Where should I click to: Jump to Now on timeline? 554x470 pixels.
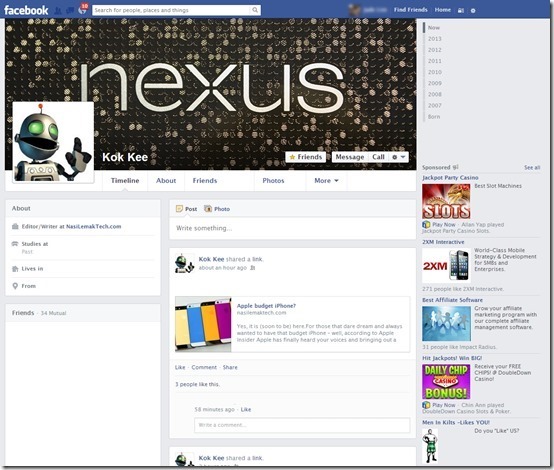click(x=434, y=28)
